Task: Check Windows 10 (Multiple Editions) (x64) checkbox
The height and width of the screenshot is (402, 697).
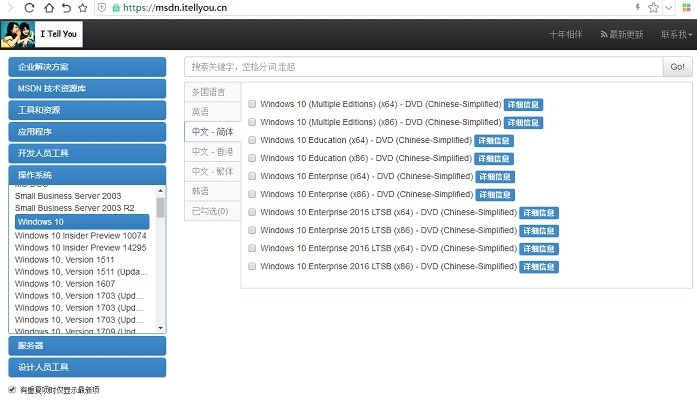Action: point(252,104)
